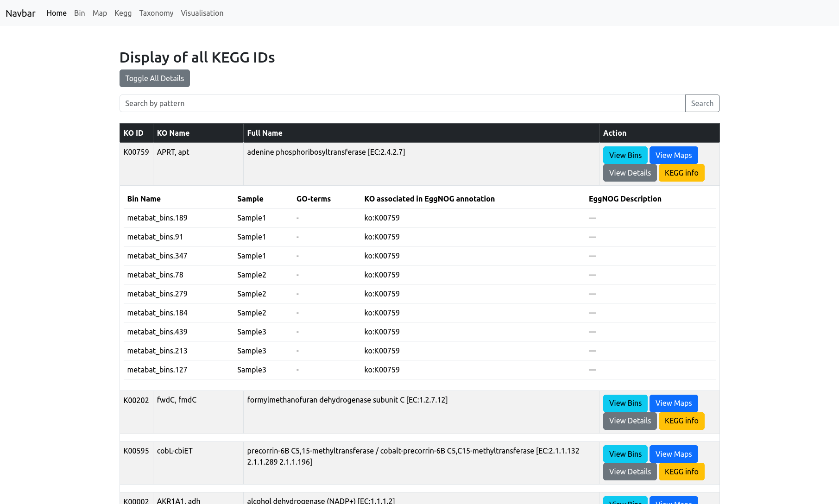
Task: Open KEGG info for K00202
Action: tap(681, 421)
